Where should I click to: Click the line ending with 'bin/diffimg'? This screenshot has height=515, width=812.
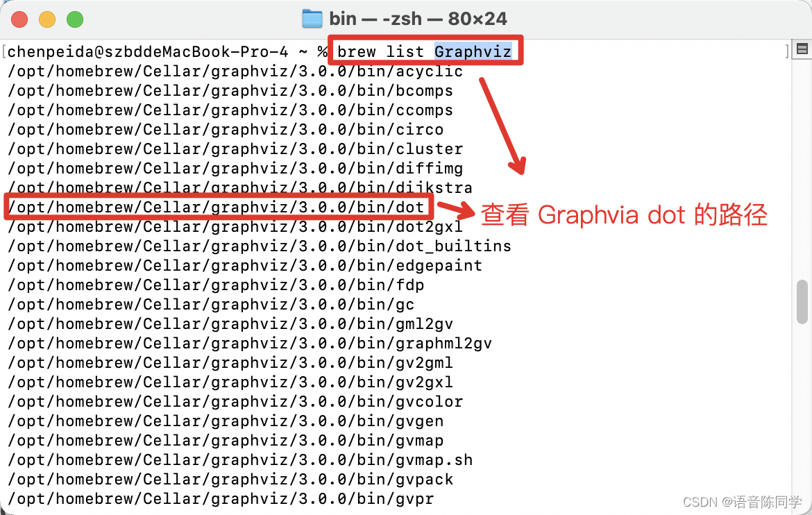point(235,169)
